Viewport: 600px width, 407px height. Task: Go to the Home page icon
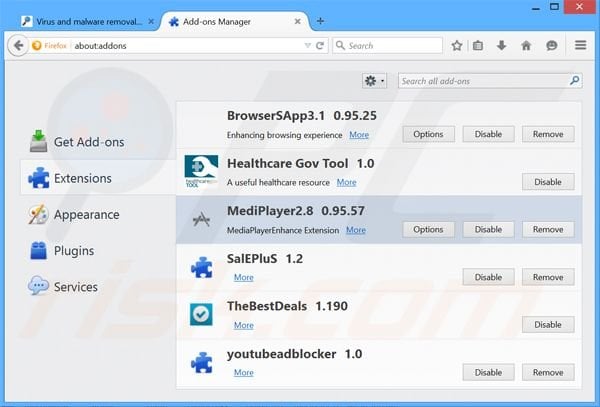(x=526, y=46)
